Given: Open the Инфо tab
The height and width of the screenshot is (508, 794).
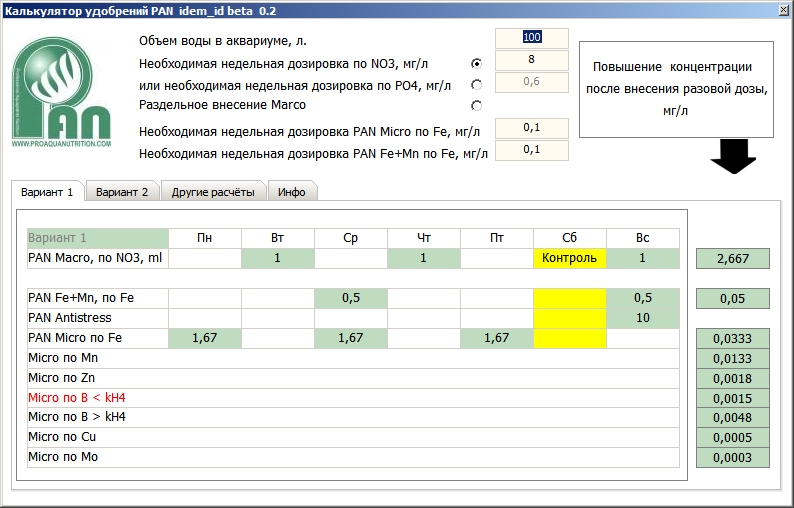Looking at the screenshot, I should pos(292,192).
